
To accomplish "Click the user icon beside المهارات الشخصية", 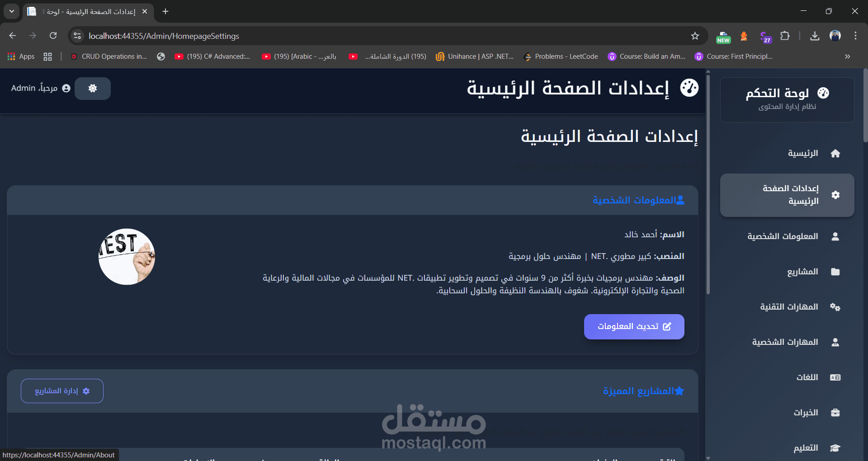I will pos(835,342).
